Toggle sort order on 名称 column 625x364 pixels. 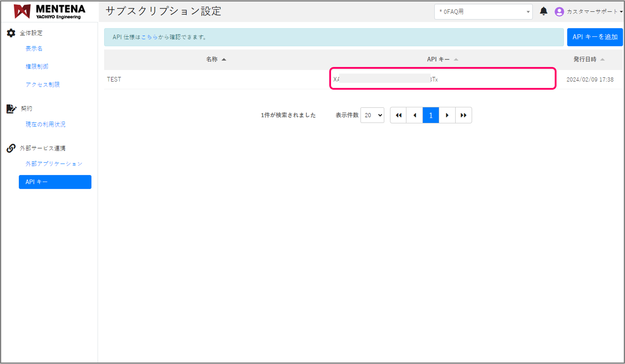(224, 59)
